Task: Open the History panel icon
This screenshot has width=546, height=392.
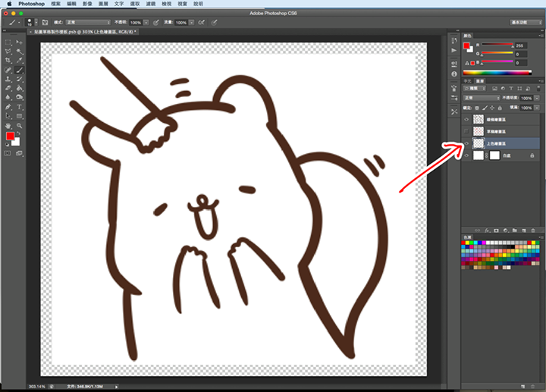Action: [454, 41]
